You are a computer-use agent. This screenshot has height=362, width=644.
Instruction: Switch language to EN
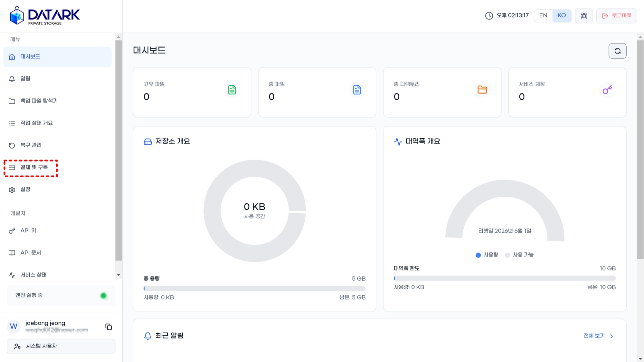point(543,15)
